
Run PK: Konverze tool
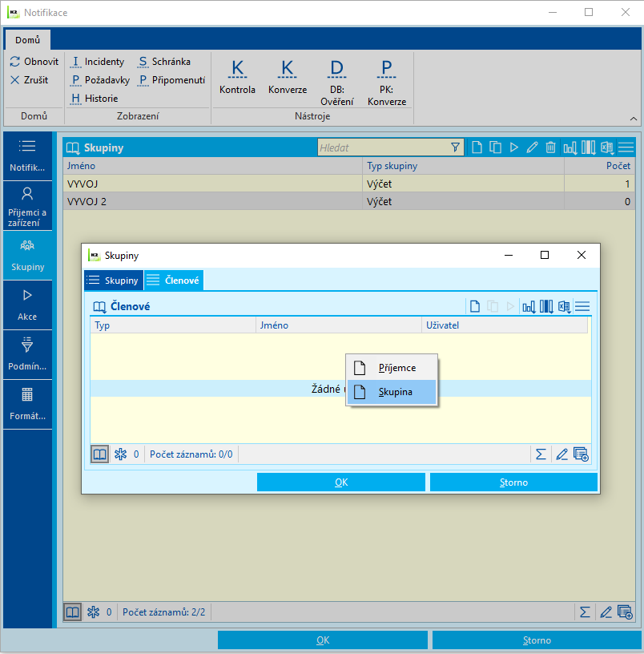(387, 83)
